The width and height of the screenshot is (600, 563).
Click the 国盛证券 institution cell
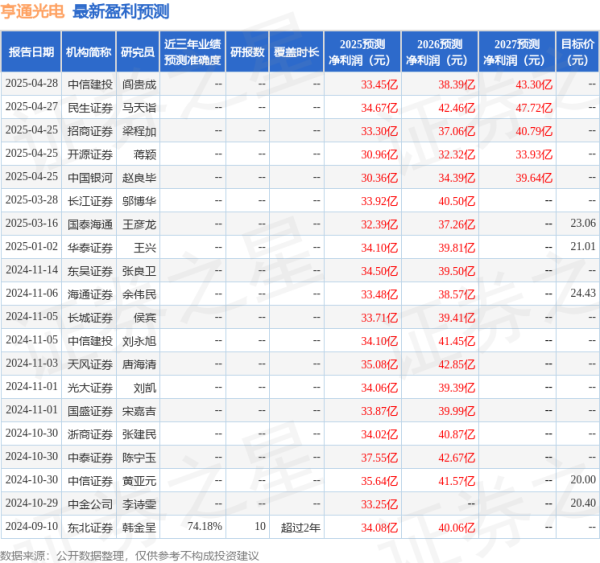[x=90, y=411]
